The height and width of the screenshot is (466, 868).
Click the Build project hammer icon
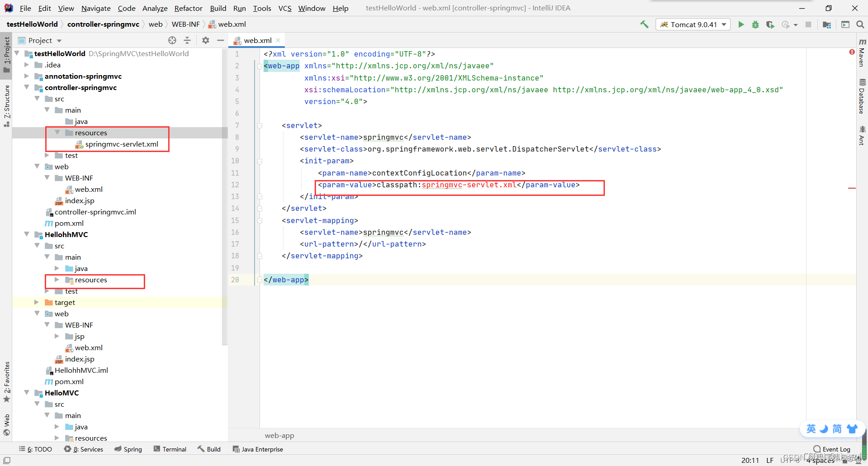pyautogui.click(x=644, y=24)
